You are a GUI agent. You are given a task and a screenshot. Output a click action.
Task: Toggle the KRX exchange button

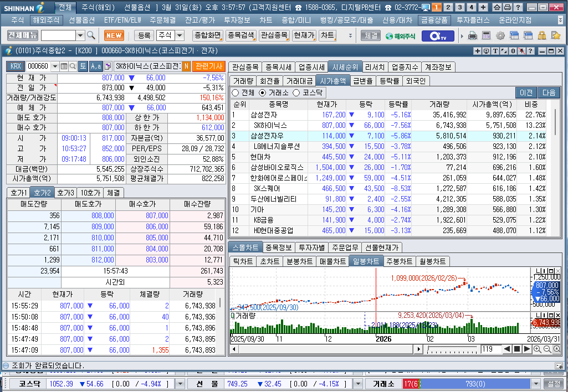tap(16, 66)
